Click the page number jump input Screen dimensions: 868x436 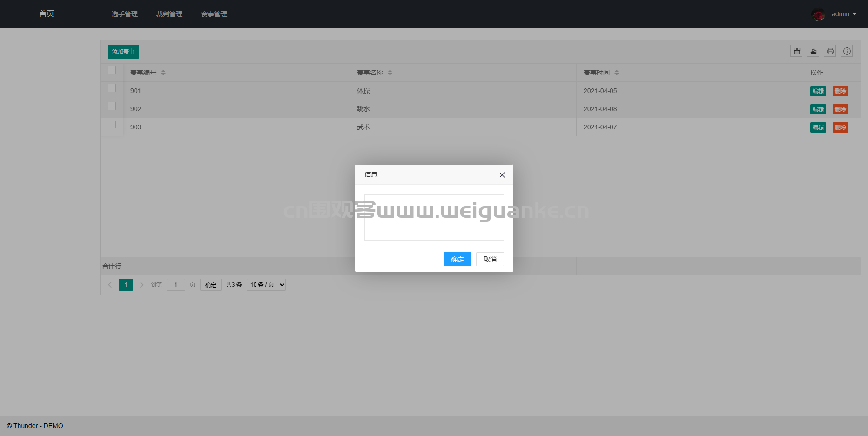click(176, 285)
